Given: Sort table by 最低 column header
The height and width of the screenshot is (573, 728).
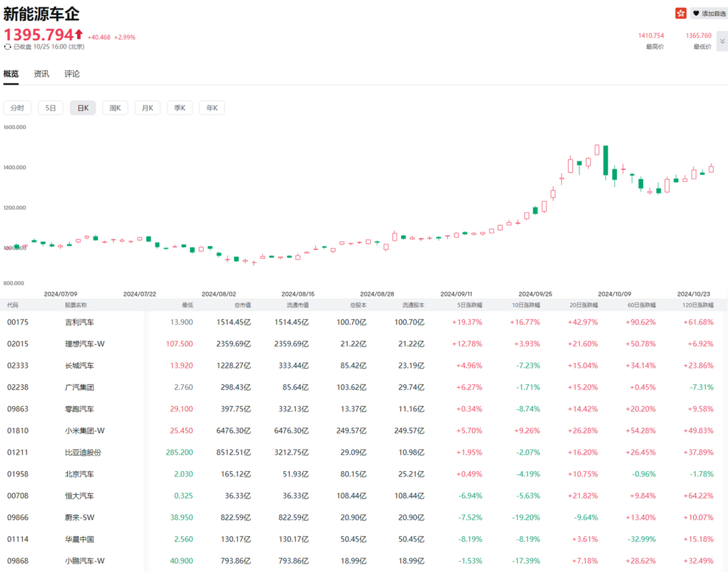Looking at the screenshot, I should point(187,305).
